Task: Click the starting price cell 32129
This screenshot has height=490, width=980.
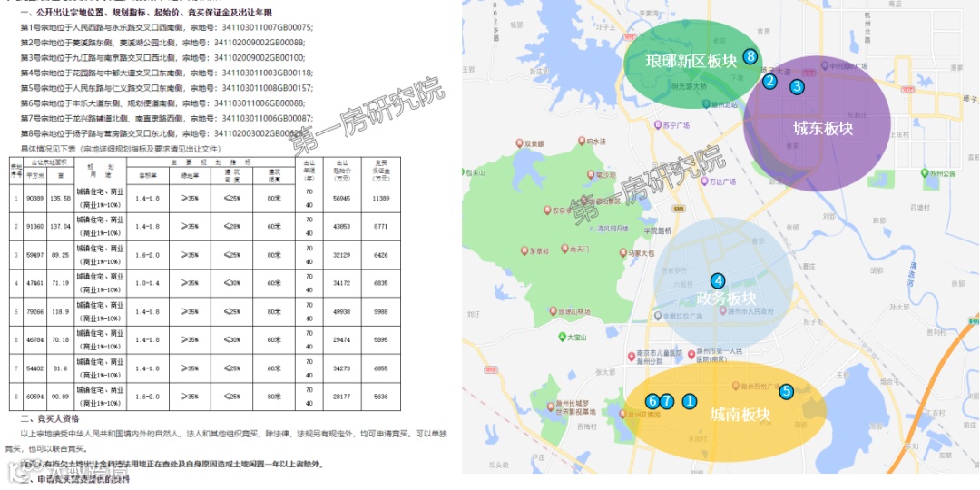Action: 343,255
